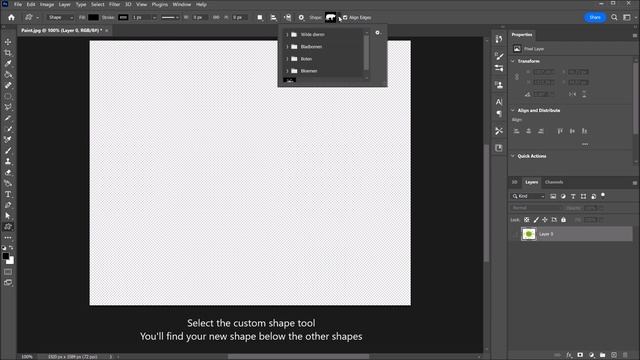Toggle lock all padlock icon
This screenshot has width=640, height=360.
[564, 220]
